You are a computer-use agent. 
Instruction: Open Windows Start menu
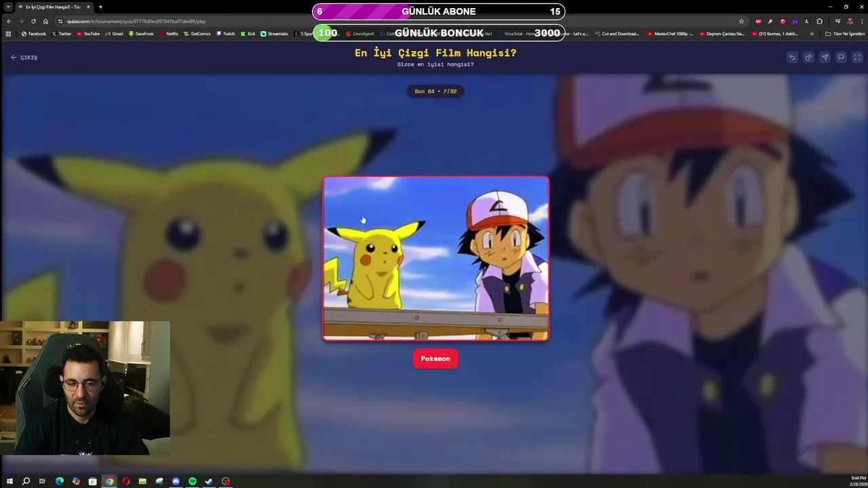(9, 481)
